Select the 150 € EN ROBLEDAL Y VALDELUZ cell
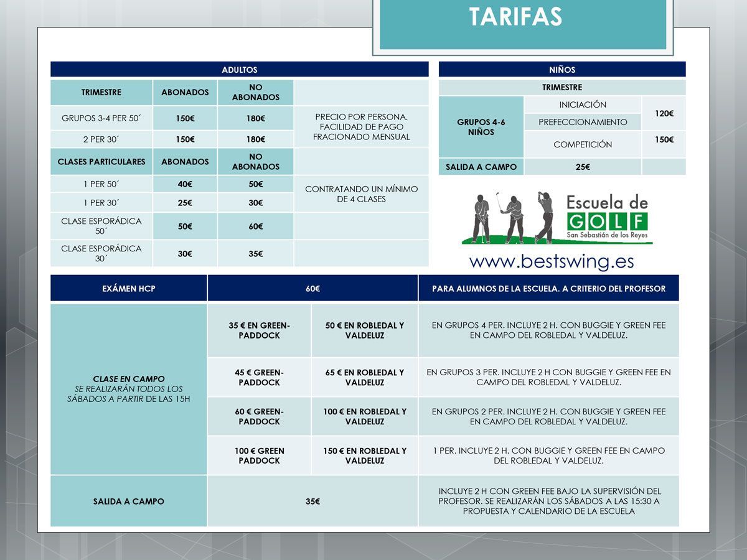Image resolution: width=747 pixels, height=560 pixels. tap(365, 455)
